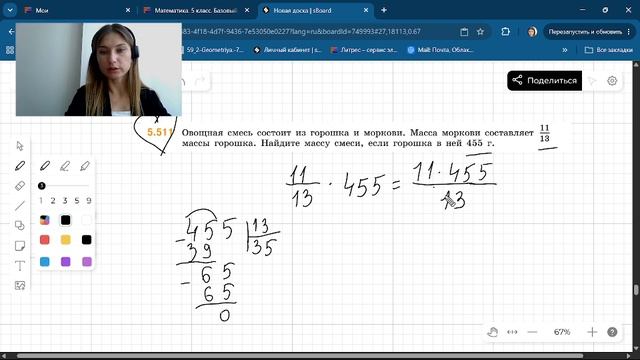
Task: Click the 67% zoom level
Action: tap(562, 332)
